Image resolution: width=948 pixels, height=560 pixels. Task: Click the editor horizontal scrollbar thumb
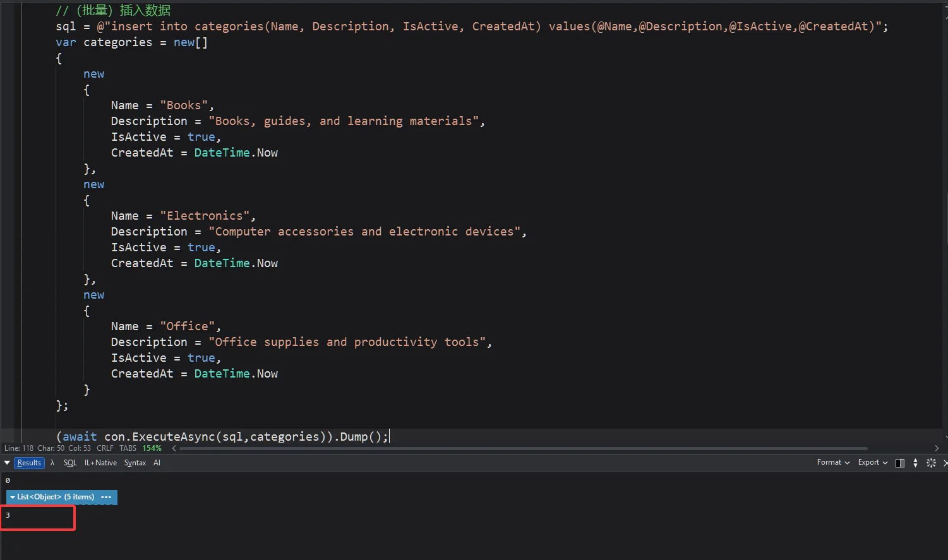tap(524, 448)
